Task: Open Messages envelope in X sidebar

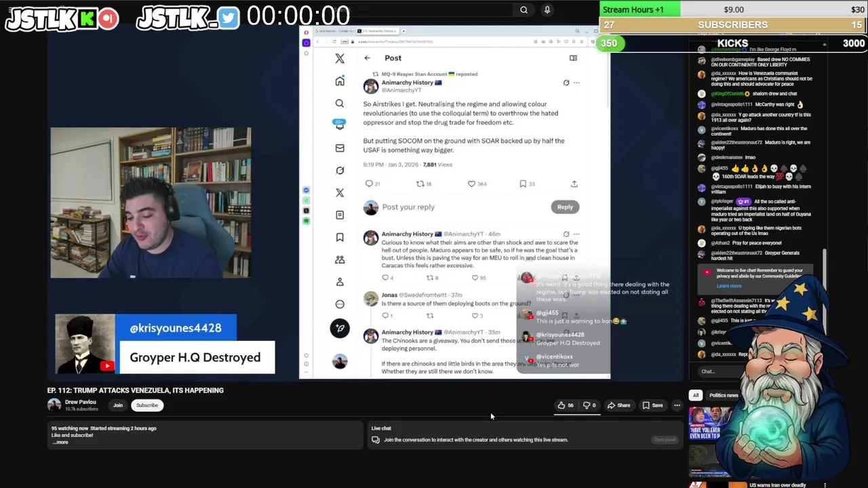Action: coord(340,148)
